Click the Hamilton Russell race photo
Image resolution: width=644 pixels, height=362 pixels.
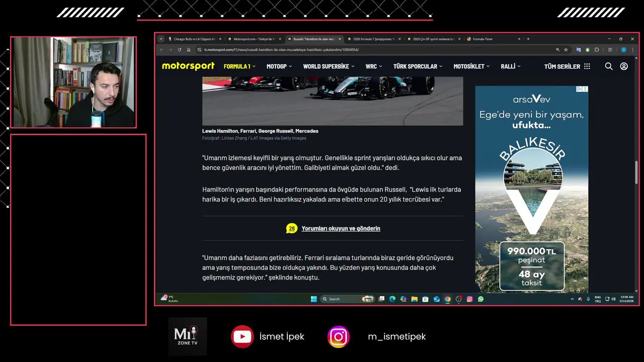333,101
